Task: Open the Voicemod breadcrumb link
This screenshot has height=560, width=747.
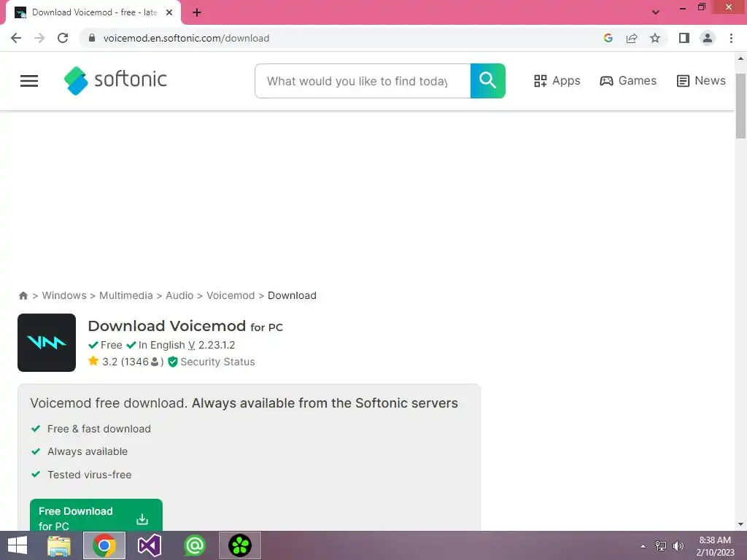Action: (x=231, y=296)
